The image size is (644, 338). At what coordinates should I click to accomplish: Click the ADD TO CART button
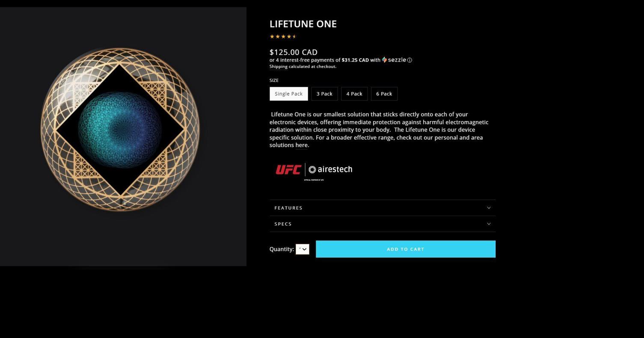click(x=405, y=249)
